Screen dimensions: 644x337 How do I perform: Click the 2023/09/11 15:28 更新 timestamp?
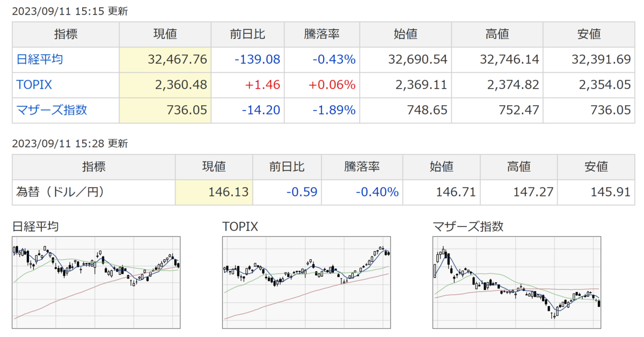[70, 144]
